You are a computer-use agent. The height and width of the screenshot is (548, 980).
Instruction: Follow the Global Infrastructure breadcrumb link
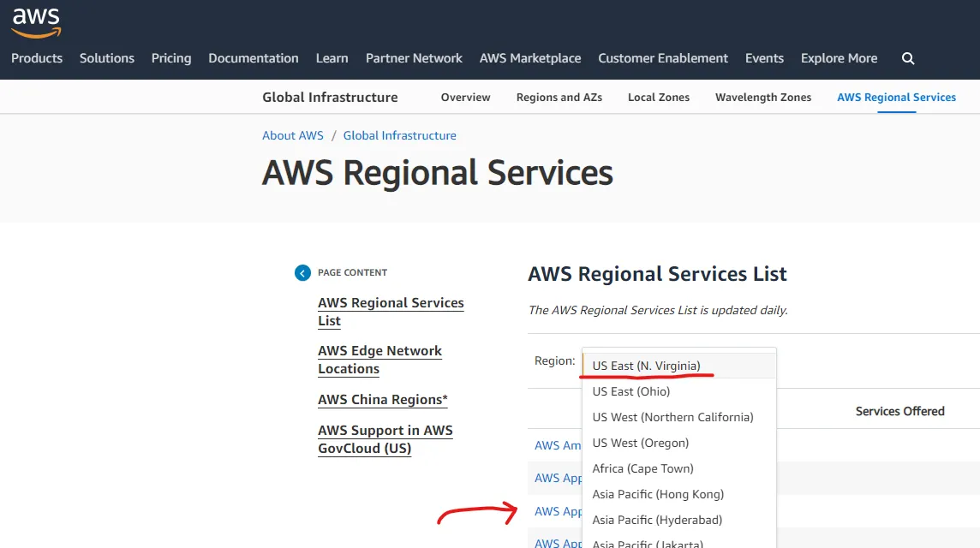click(399, 135)
